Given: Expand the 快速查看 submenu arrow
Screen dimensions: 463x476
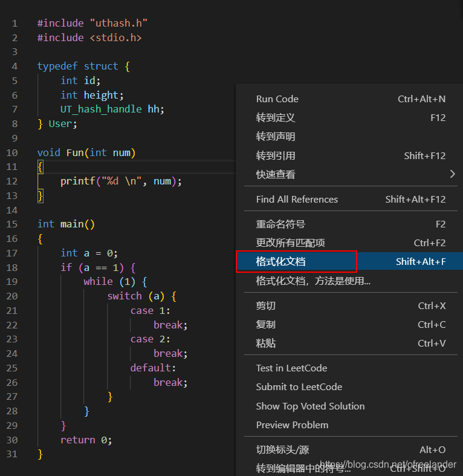Looking at the screenshot, I should (452, 174).
